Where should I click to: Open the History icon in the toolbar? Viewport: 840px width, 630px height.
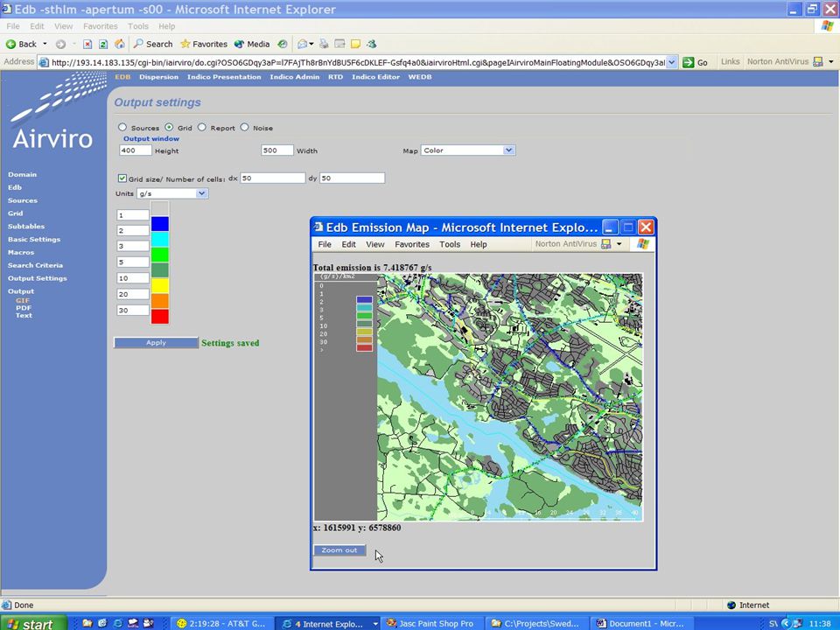[x=283, y=44]
